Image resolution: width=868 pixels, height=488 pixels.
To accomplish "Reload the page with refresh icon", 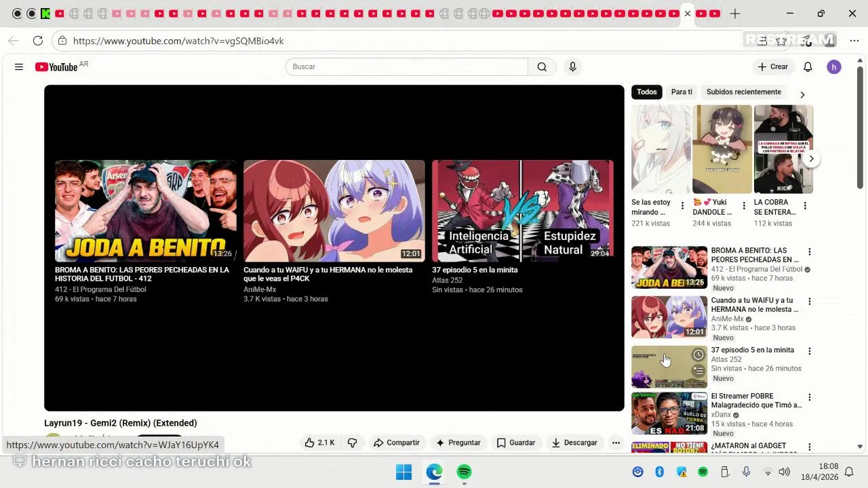I will [x=38, y=41].
